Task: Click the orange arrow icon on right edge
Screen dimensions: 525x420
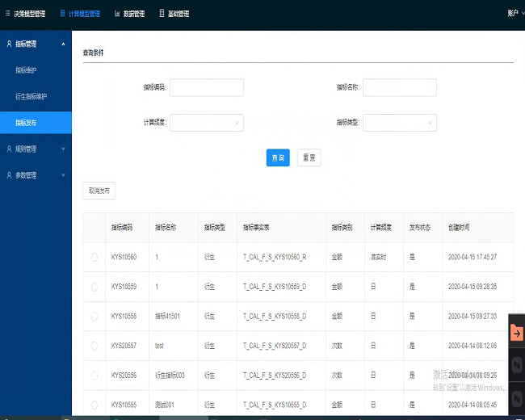Action: click(516, 333)
